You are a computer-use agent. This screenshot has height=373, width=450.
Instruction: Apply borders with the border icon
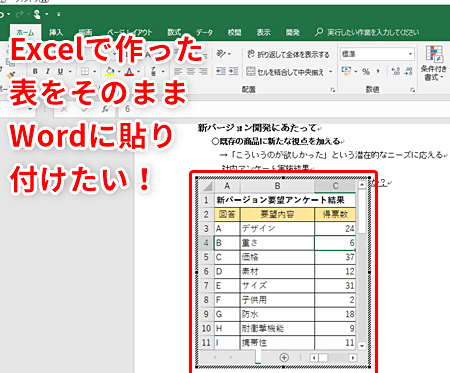click(x=85, y=71)
